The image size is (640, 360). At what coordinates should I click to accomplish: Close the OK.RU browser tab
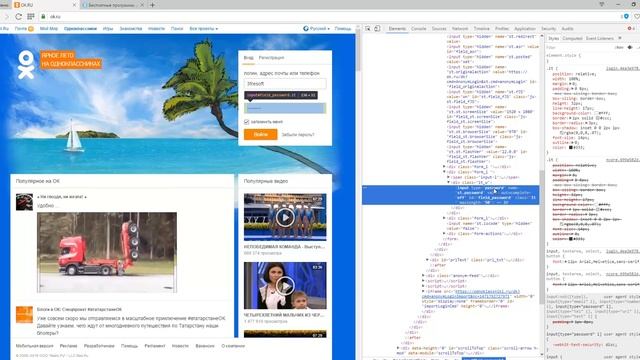coord(74,5)
